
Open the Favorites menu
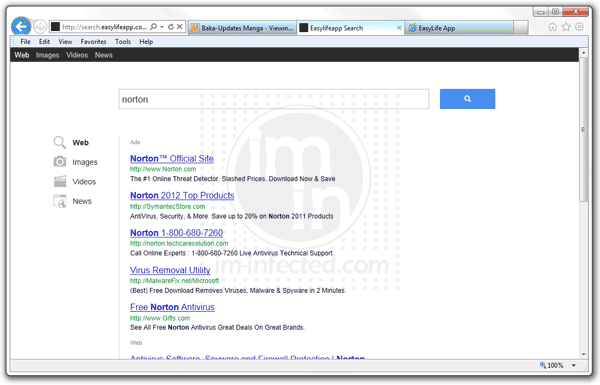93,42
